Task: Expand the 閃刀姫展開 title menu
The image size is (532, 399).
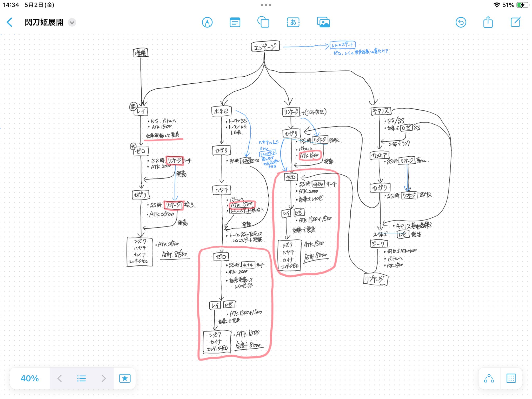Action: click(72, 23)
